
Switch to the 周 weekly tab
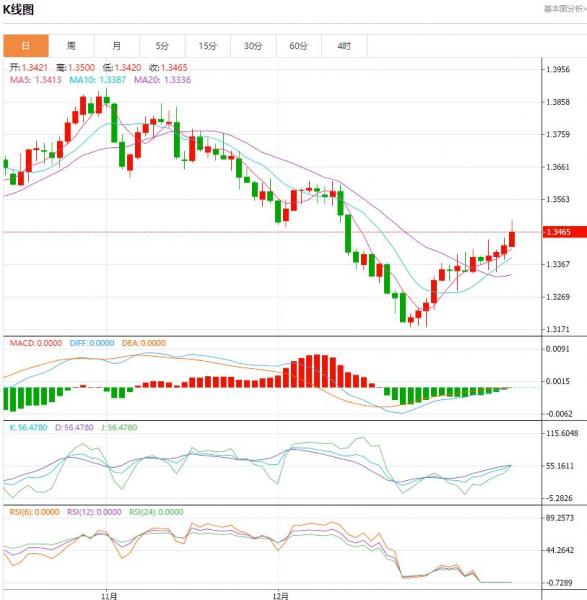[72, 46]
